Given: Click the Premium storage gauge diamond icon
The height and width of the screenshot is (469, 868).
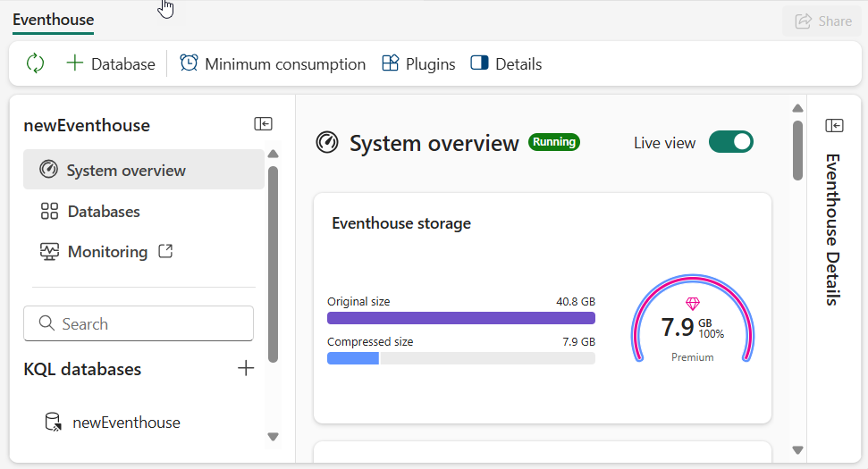Looking at the screenshot, I should click(x=693, y=305).
